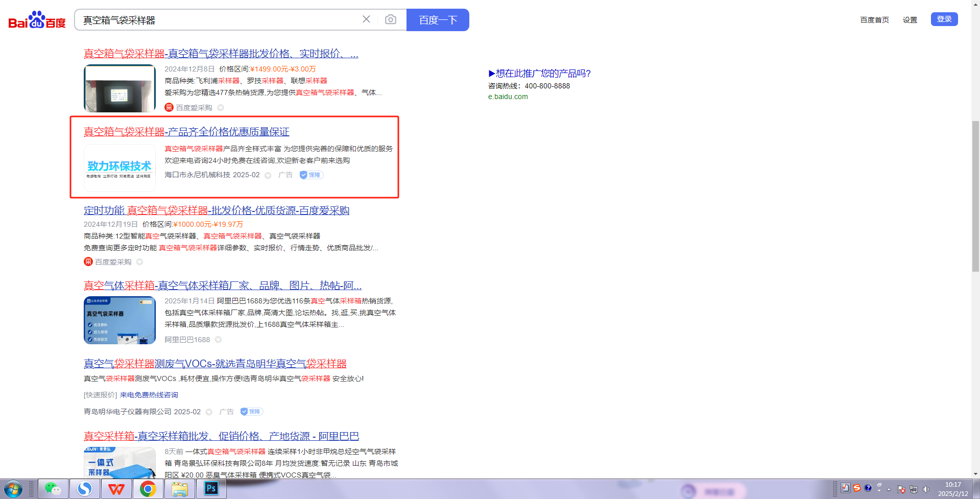Open Windows Explorer from the taskbar
Image resolution: width=980 pixels, height=499 pixels.
(179, 489)
